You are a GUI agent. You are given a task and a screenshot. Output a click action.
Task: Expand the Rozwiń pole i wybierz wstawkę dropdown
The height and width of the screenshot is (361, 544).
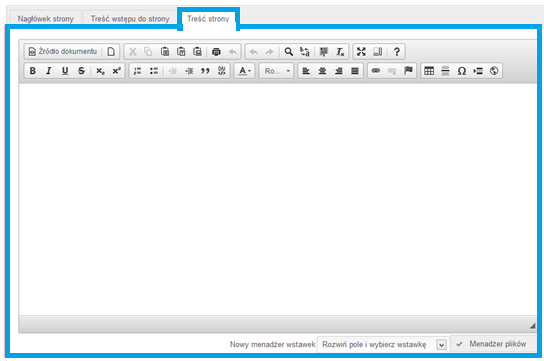coord(382,345)
